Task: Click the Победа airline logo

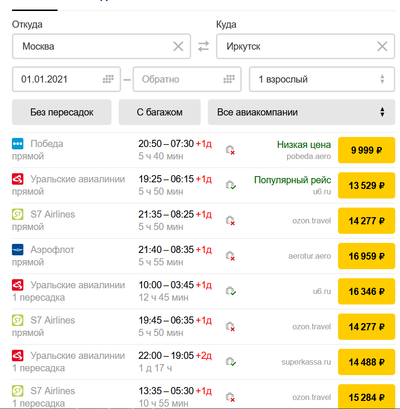Action: point(18,144)
